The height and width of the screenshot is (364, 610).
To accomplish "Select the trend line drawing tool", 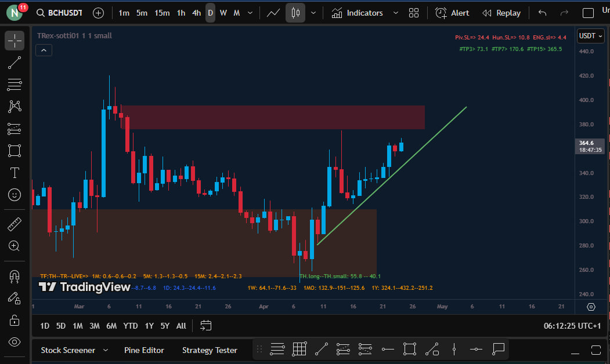I will 15,63.
